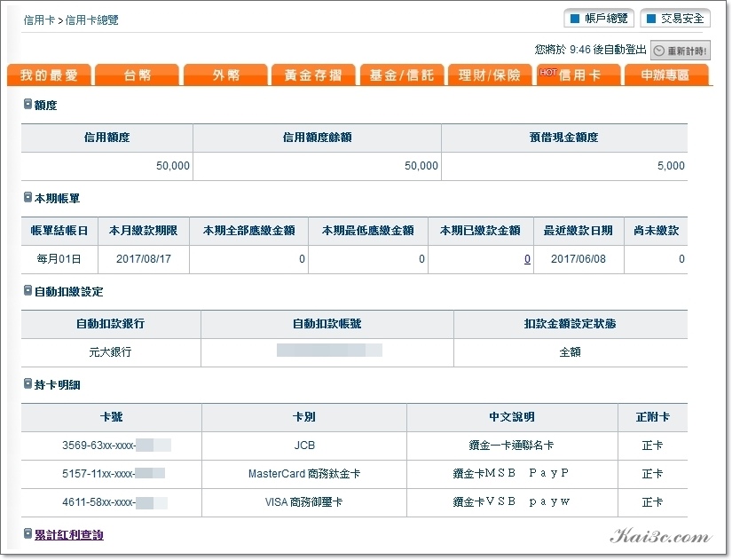Click card number 4611-58xx-xxxx

point(114,502)
